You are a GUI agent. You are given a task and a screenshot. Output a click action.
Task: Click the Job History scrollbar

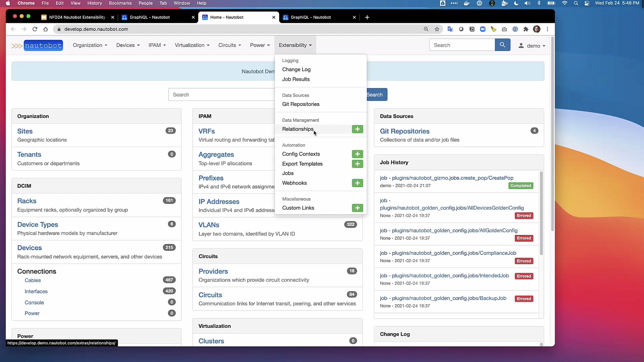tap(541, 213)
